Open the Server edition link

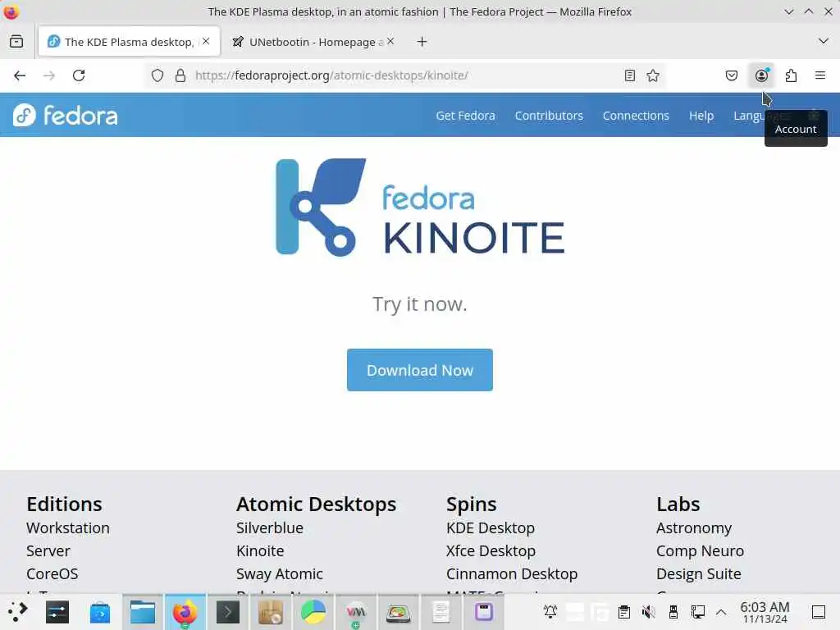point(48,551)
